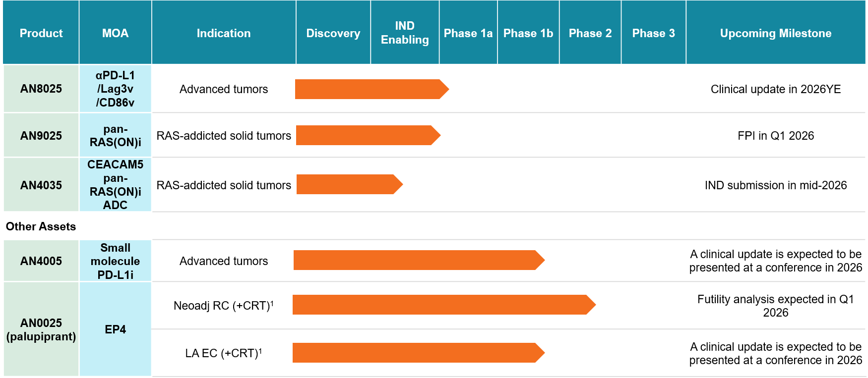The width and height of the screenshot is (868, 378).
Task: Click the Product column header
Action: pyautogui.click(x=41, y=33)
